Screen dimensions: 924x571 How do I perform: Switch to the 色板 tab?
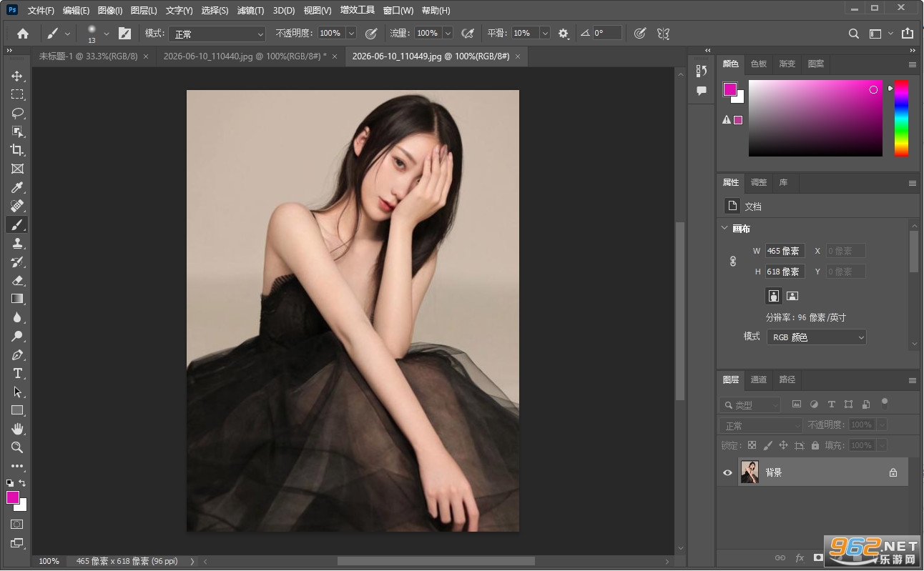(x=759, y=64)
